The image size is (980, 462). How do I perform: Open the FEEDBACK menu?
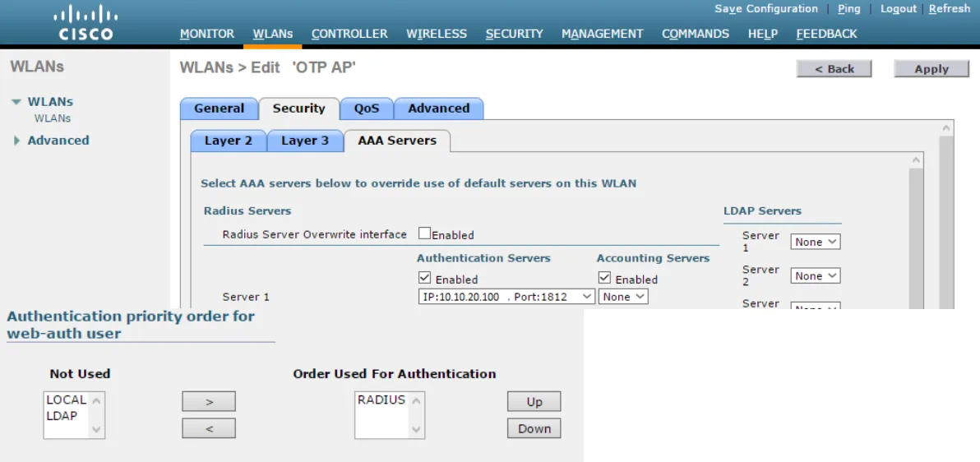pos(826,34)
